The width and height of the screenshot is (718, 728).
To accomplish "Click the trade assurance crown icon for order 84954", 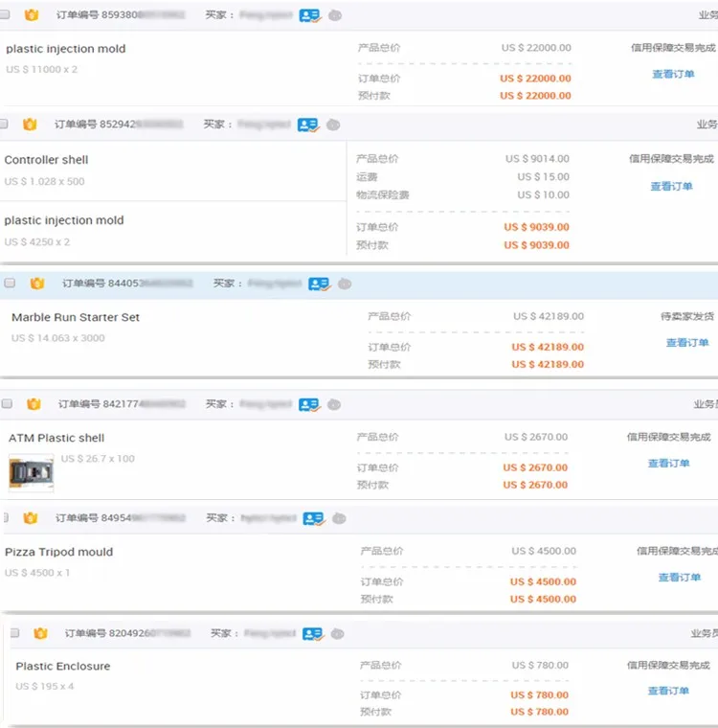I will [31, 517].
